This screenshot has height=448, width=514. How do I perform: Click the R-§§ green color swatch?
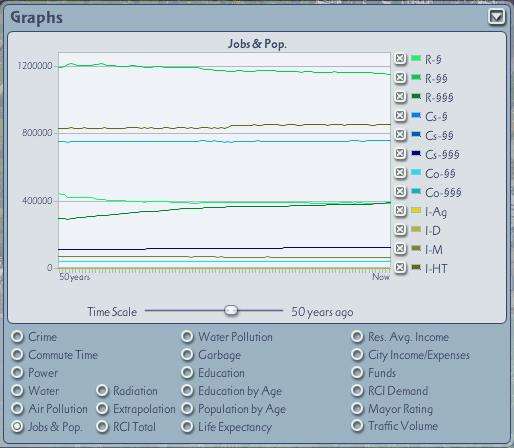pos(416,77)
